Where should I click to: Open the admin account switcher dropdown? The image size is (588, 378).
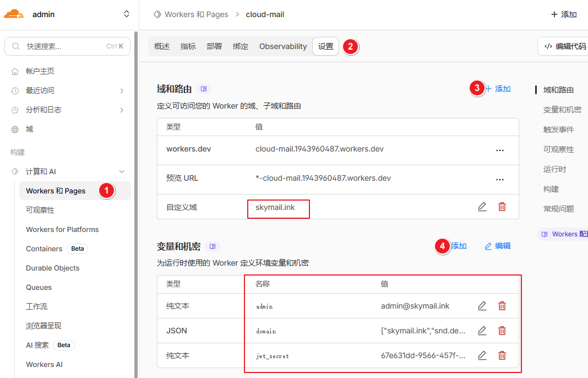127,14
